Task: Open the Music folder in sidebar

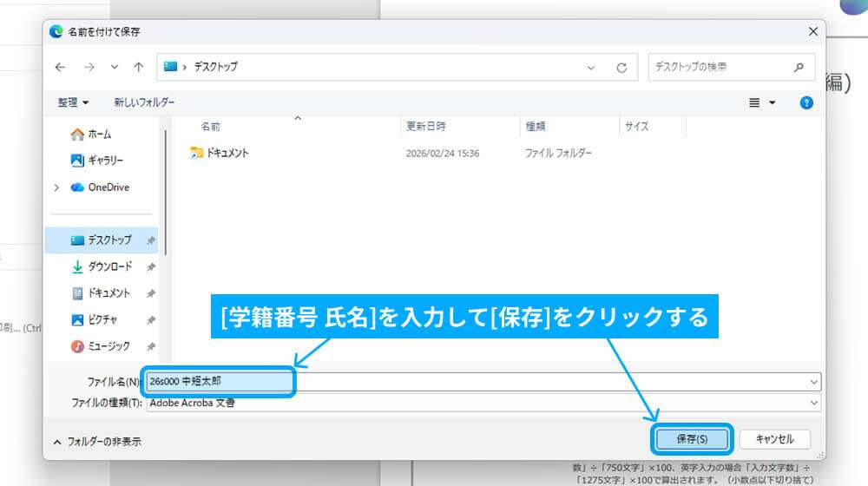Action: (108, 346)
